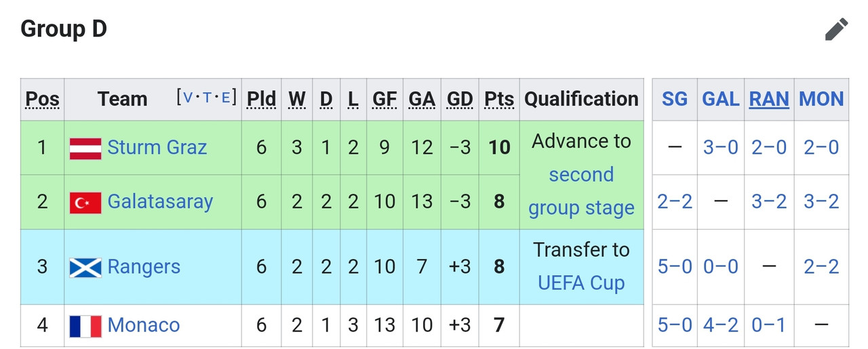Click the France flag icon
868x349 pixels.
click(x=85, y=326)
